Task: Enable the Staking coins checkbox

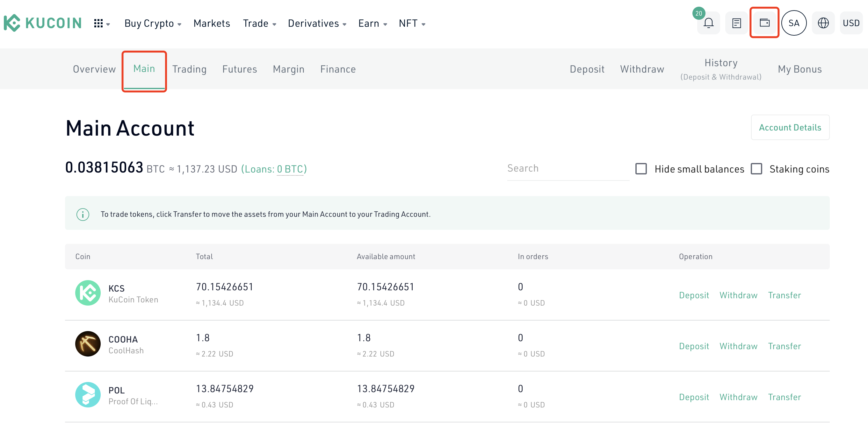Action: tap(756, 169)
